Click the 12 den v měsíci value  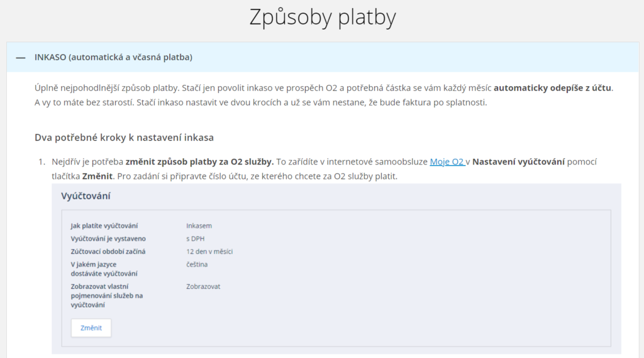209,252
